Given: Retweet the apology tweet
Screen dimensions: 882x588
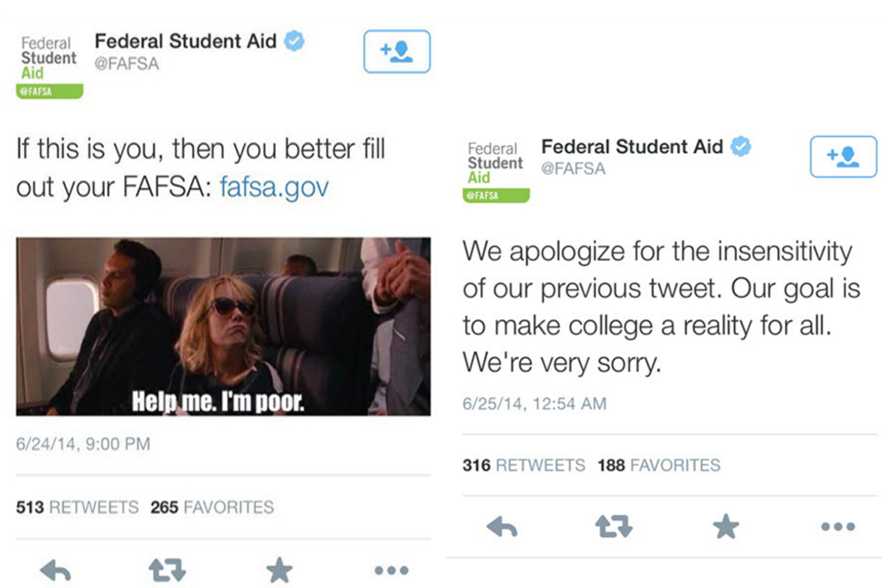Looking at the screenshot, I should 614,527.
